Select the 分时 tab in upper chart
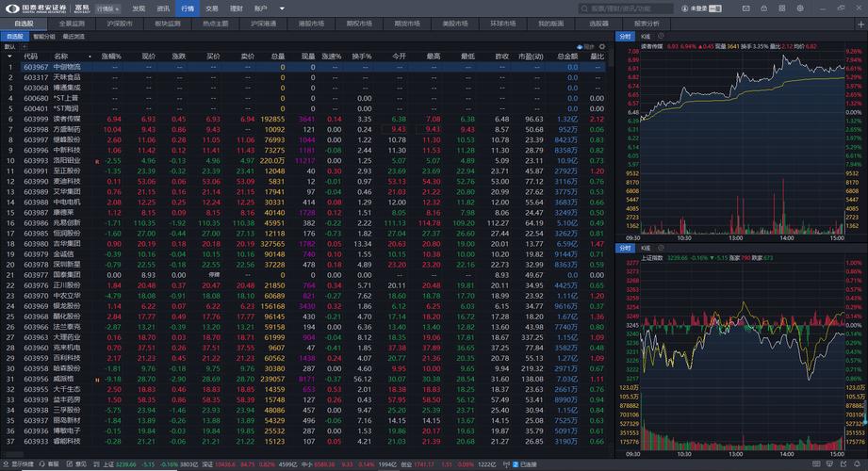This screenshot has height=471, width=868. click(x=625, y=37)
